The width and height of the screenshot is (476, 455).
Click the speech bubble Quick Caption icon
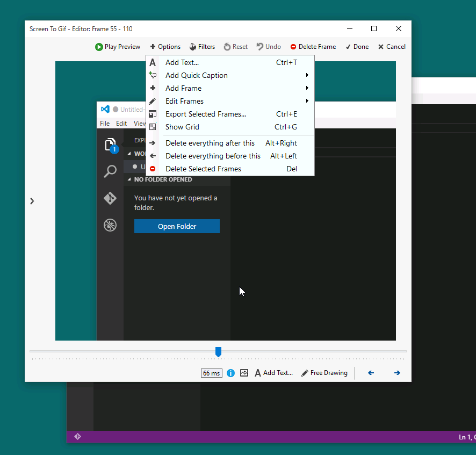[153, 75]
